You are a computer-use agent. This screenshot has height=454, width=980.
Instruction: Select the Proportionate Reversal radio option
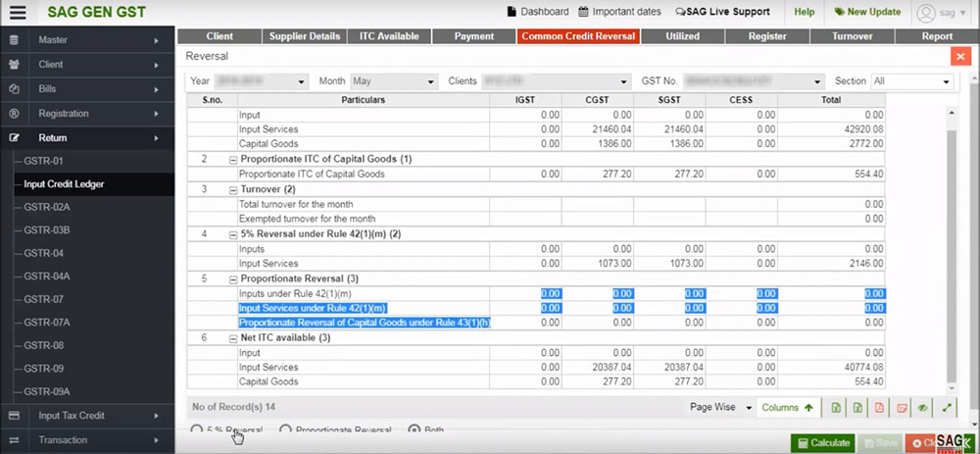pyautogui.click(x=285, y=430)
